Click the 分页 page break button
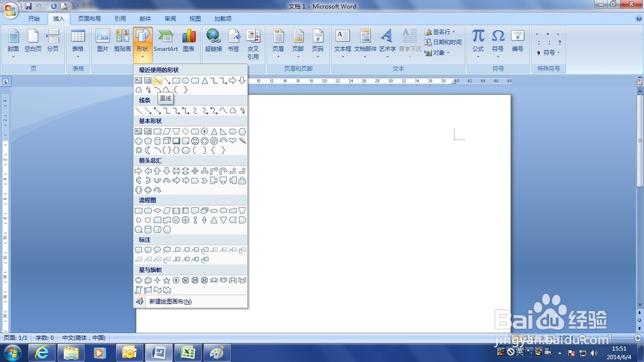 pyautogui.click(x=53, y=41)
